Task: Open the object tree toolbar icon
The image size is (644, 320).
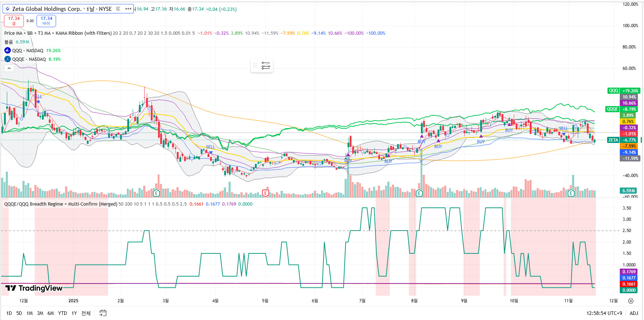Action: tap(266, 66)
